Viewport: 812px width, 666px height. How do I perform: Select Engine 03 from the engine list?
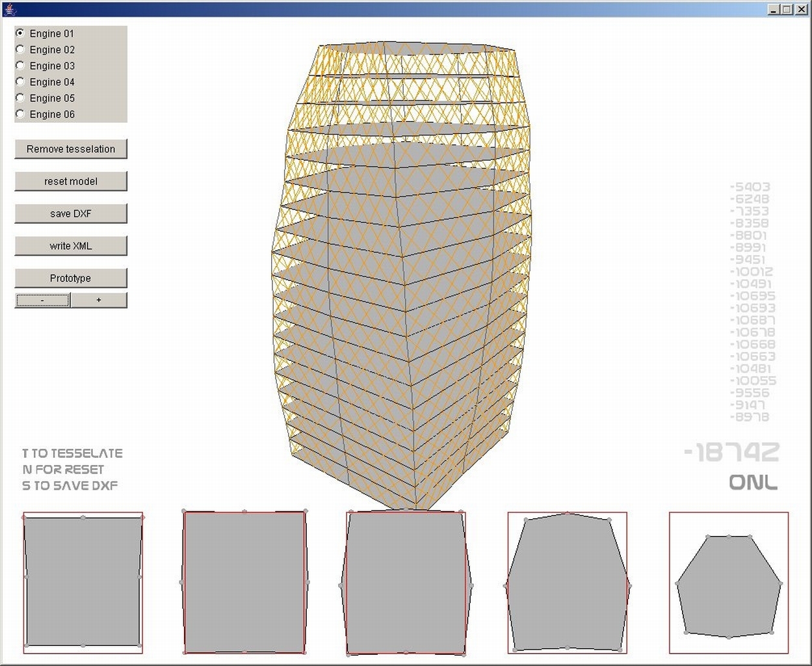[20, 66]
